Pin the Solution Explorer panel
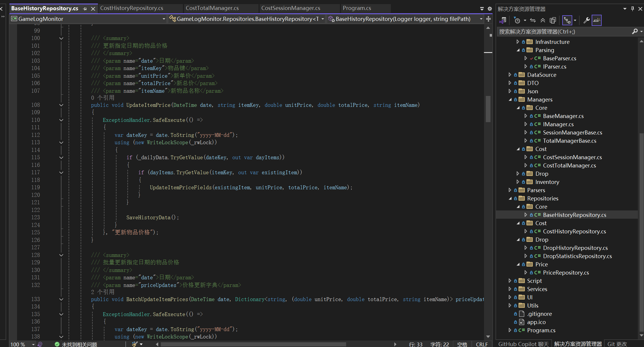 633,9
